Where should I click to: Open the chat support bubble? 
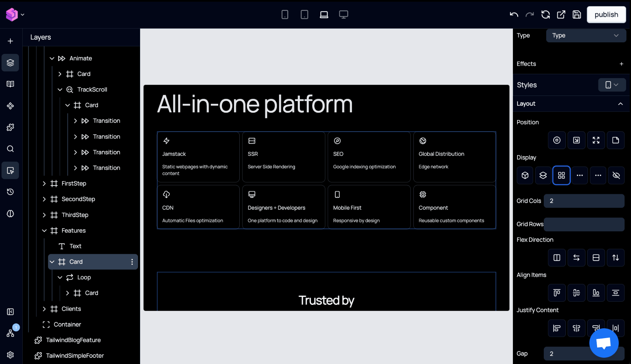(604, 343)
